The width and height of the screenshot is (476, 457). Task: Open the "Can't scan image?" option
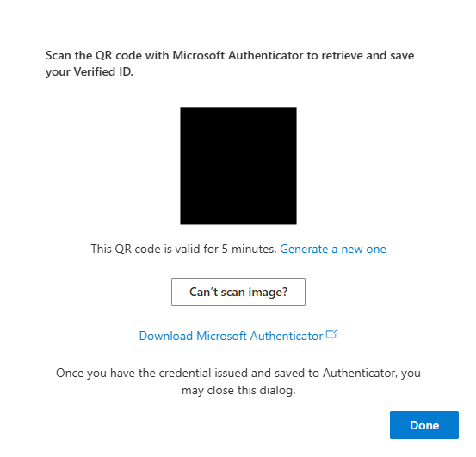pyautogui.click(x=238, y=292)
